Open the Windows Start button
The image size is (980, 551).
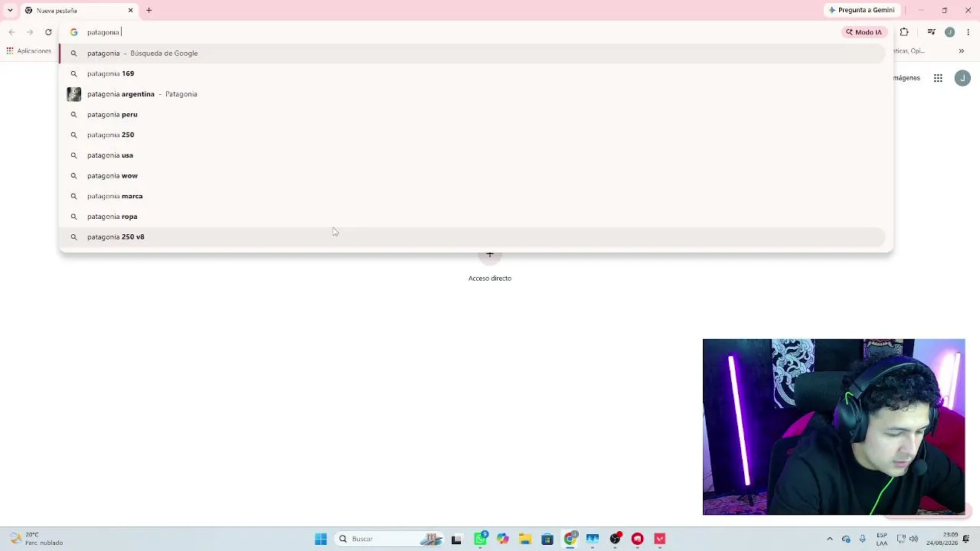coord(321,539)
